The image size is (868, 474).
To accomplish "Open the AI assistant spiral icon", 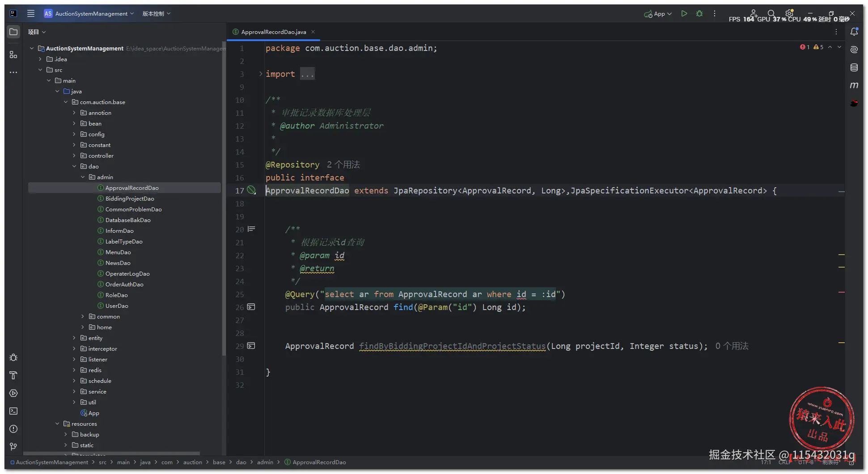I will point(854,49).
